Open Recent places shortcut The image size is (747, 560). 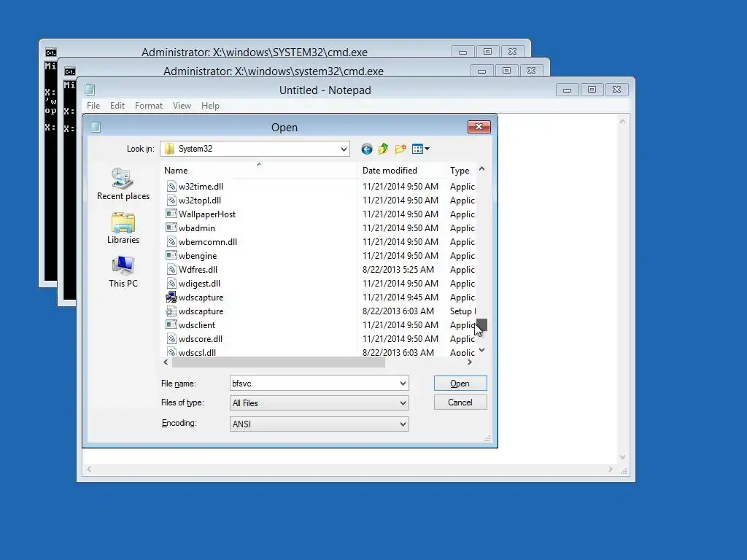pos(123,184)
